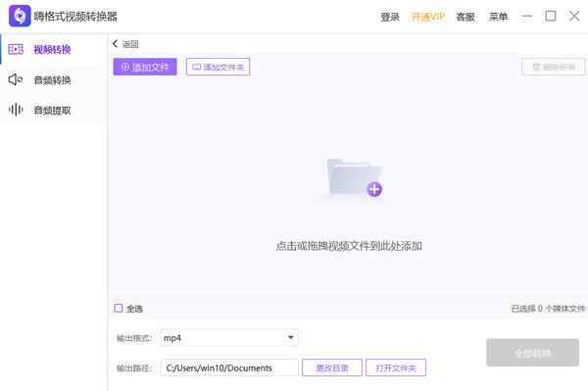Click 打开文件夹 open folder button

point(396,367)
